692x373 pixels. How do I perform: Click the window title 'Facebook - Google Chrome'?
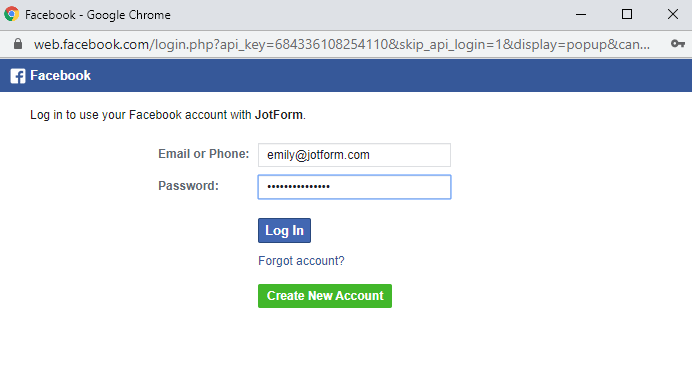coord(98,15)
